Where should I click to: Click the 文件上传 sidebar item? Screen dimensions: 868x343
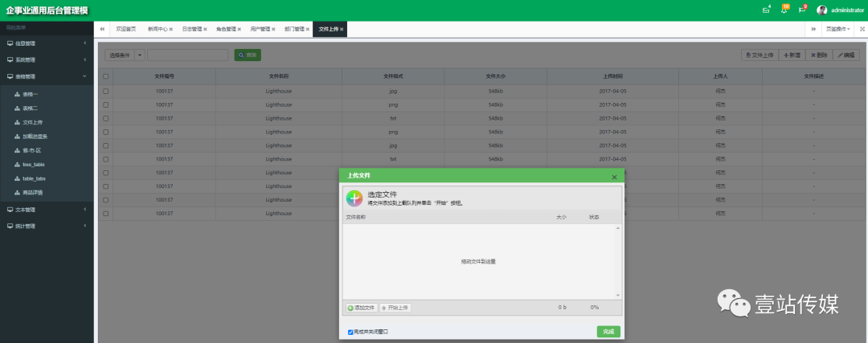coord(33,122)
